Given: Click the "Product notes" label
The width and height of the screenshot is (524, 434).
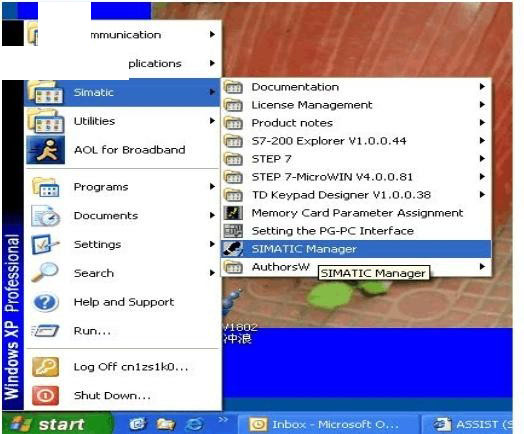Looking at the screenshot, I should (292, 123).
